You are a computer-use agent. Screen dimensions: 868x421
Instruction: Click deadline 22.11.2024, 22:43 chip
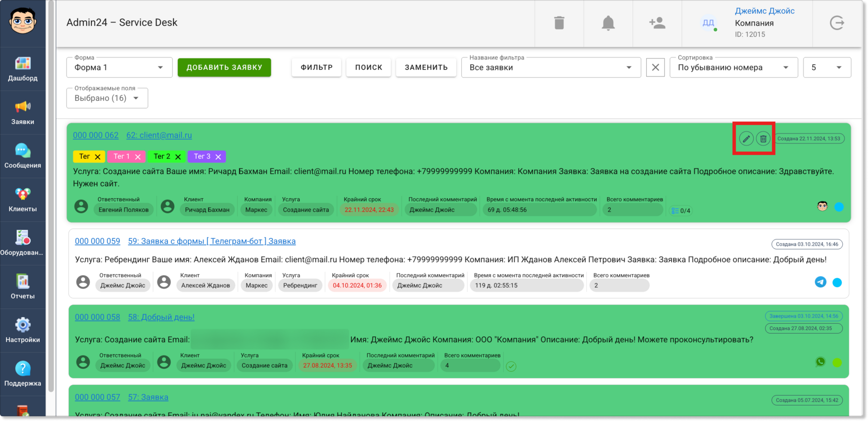pos(369,210)
